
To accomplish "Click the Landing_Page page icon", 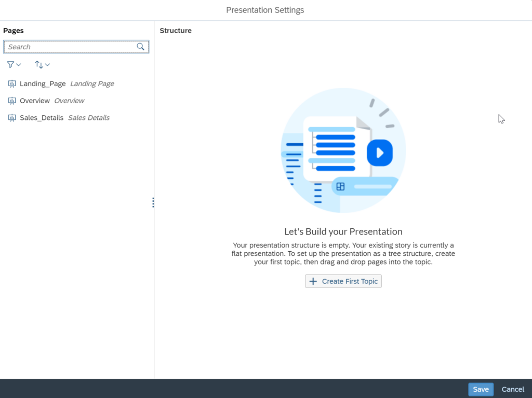I will tap(12, 84).
